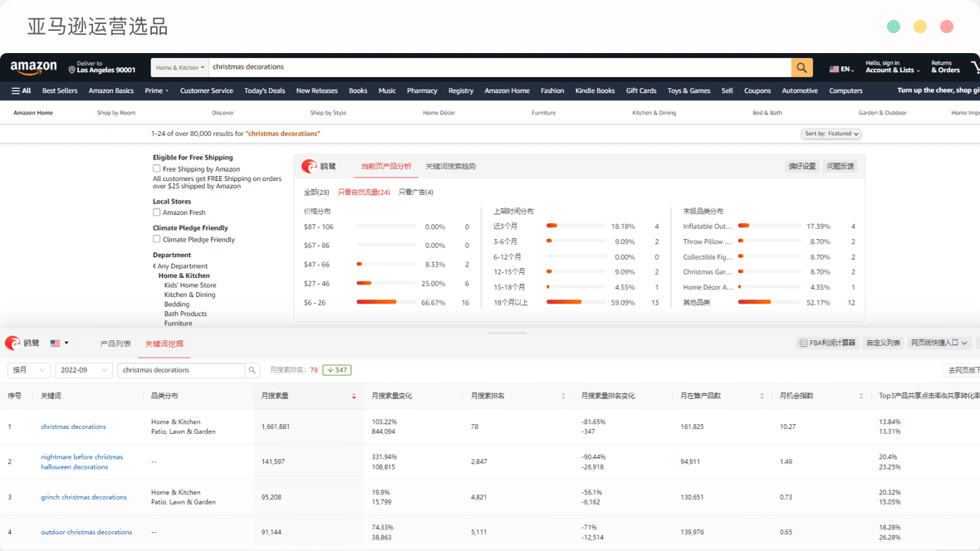Viewport: 980px width, 551px height.
Task: Click the Amazon logo
Action: (34, 67)
